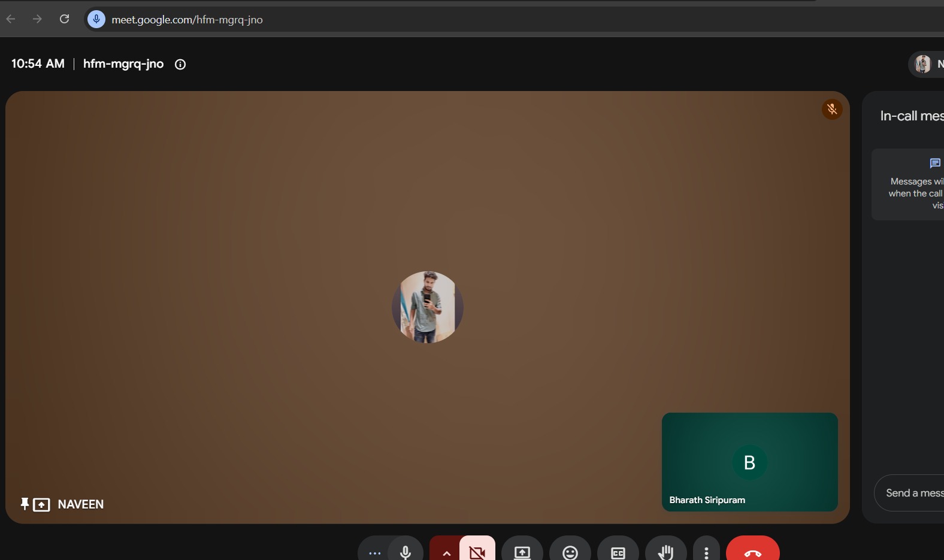Click the muted microphone indicator on NAVEEN's tile
Screen dimensions: 944x560
(832, 109)
